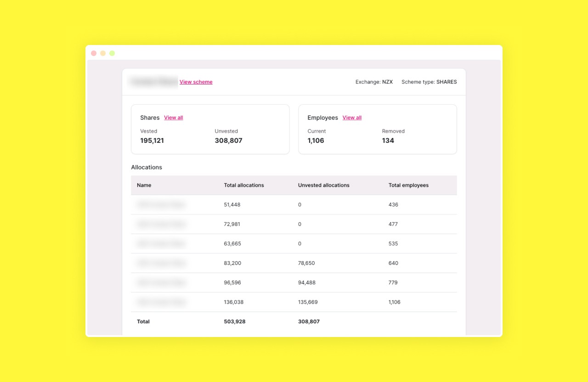Click the blurred name in the 51,448 row
The height and width of the screenshot is (382, 588).
161,205
